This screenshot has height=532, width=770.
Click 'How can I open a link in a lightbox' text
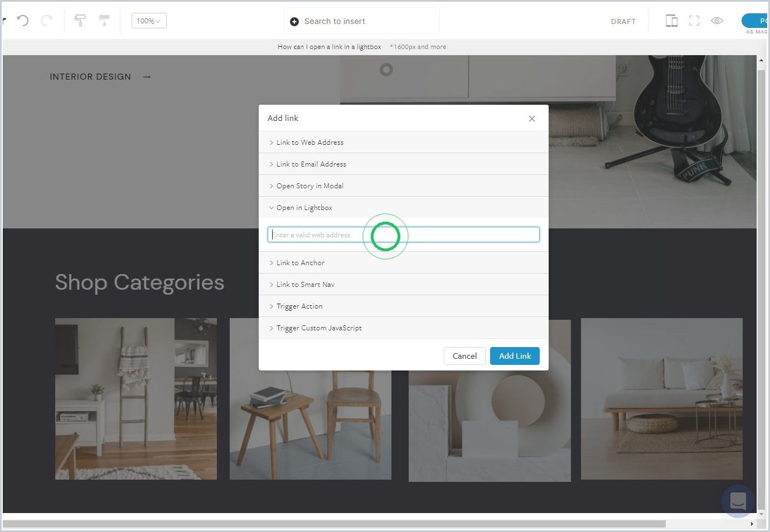click(330, 47)
